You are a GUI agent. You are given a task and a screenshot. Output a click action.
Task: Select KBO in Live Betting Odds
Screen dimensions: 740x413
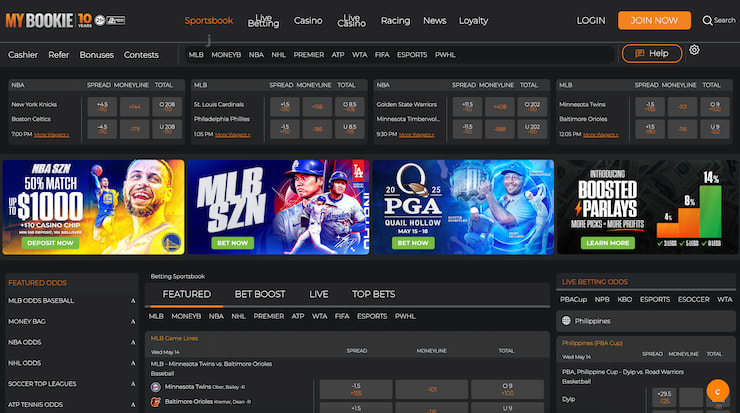coord(624,299)
